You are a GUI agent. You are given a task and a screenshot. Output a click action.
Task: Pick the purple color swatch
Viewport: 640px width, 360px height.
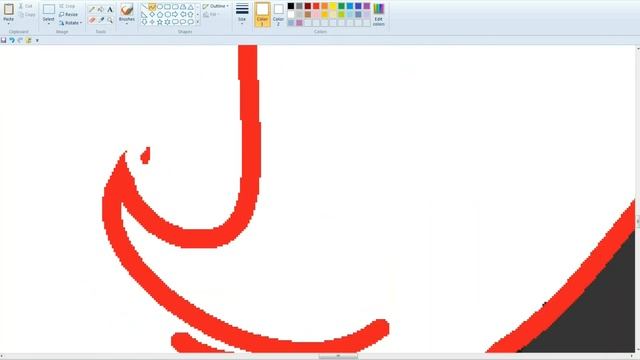(x=367, y=6)
